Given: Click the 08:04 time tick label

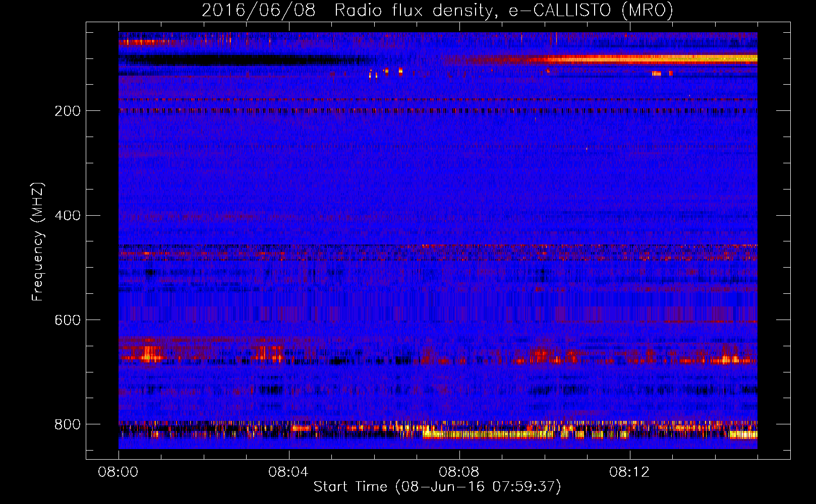Looking at the screenshot, I should point(288,472).
